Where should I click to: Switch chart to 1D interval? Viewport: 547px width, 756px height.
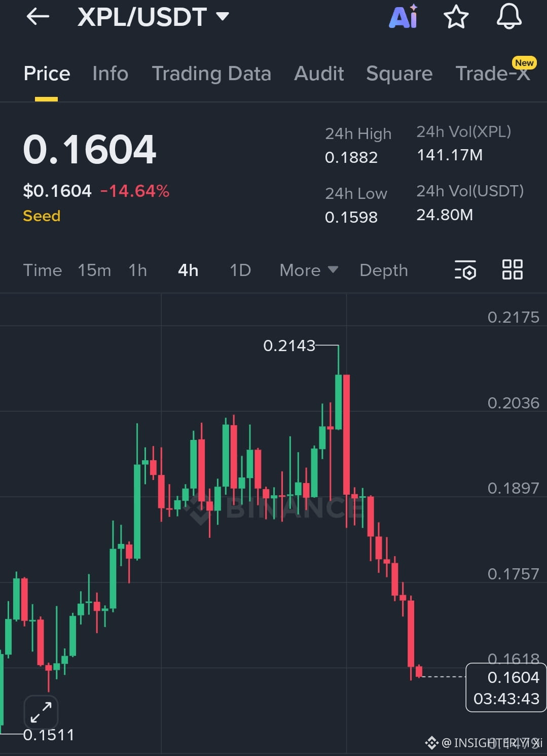[x=240, y=270]
